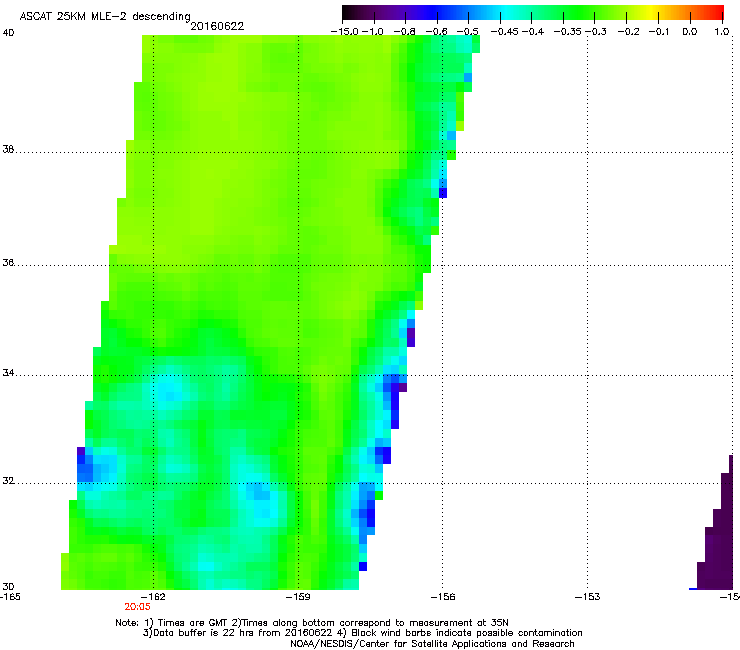740x650 pixels.
Task: Click the red time stamp 20:05
Action: click(137, 607)
